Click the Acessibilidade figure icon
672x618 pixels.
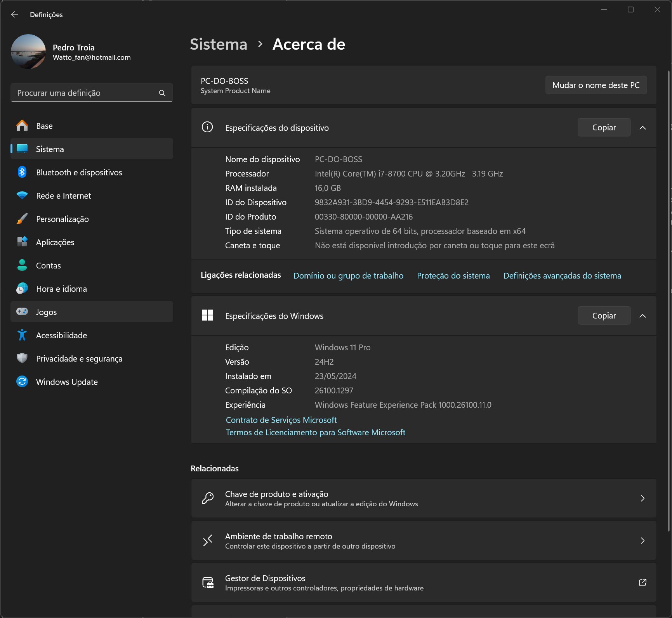pyautogui.click(x=22, y=335)
